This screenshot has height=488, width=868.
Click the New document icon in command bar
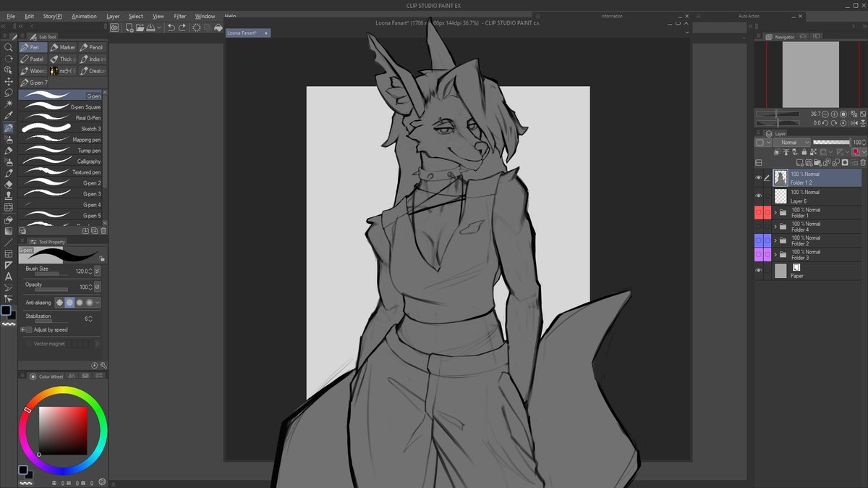(x=129, y=28)
